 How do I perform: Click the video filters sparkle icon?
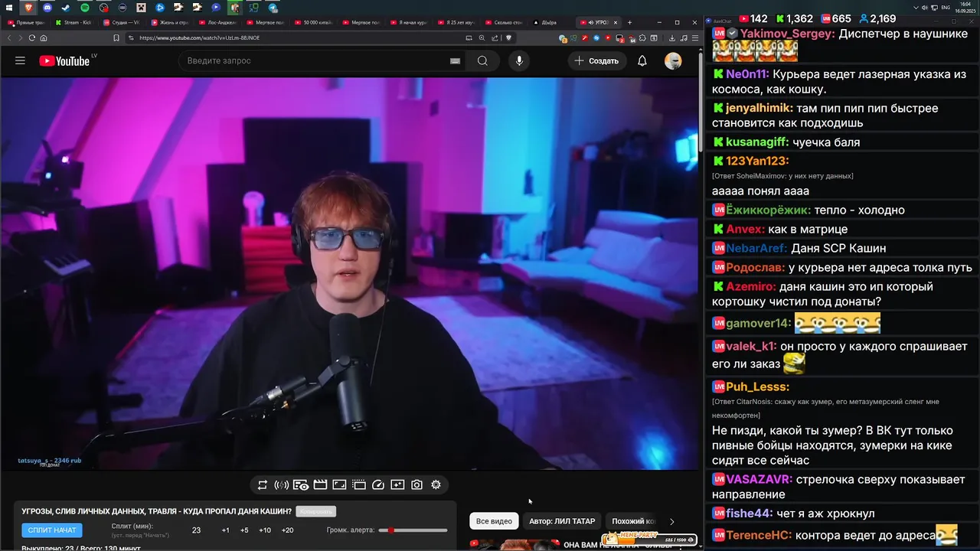point(397,484)
